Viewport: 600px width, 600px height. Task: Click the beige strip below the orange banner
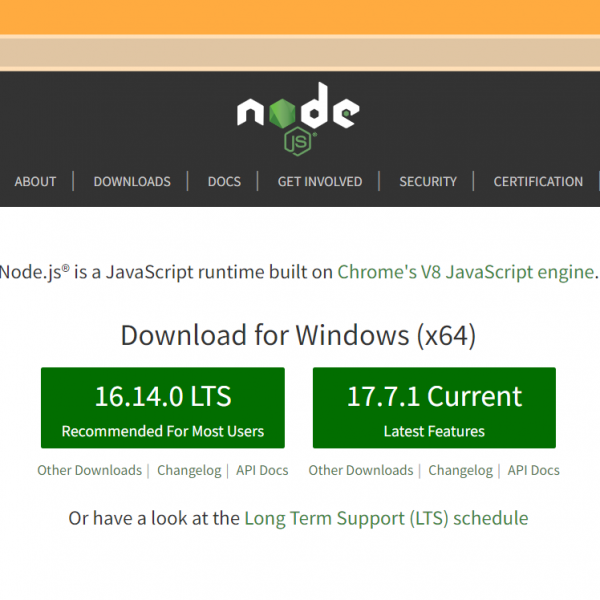[x=300, y=52]
